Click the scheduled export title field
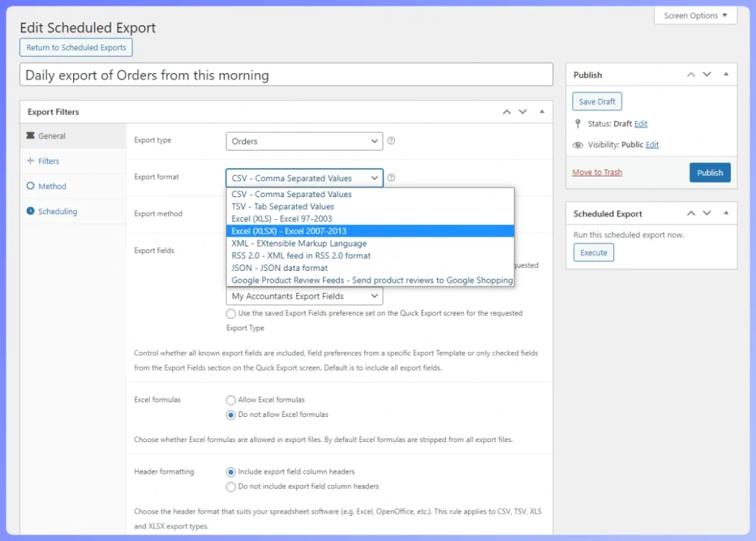The width and height of the screenshot is (756, 541). tap(286, 74)
